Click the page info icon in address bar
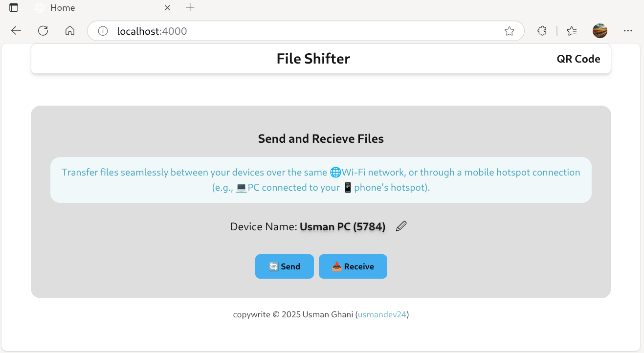Viewport: 644px width, 353px height. coord(102,30)
